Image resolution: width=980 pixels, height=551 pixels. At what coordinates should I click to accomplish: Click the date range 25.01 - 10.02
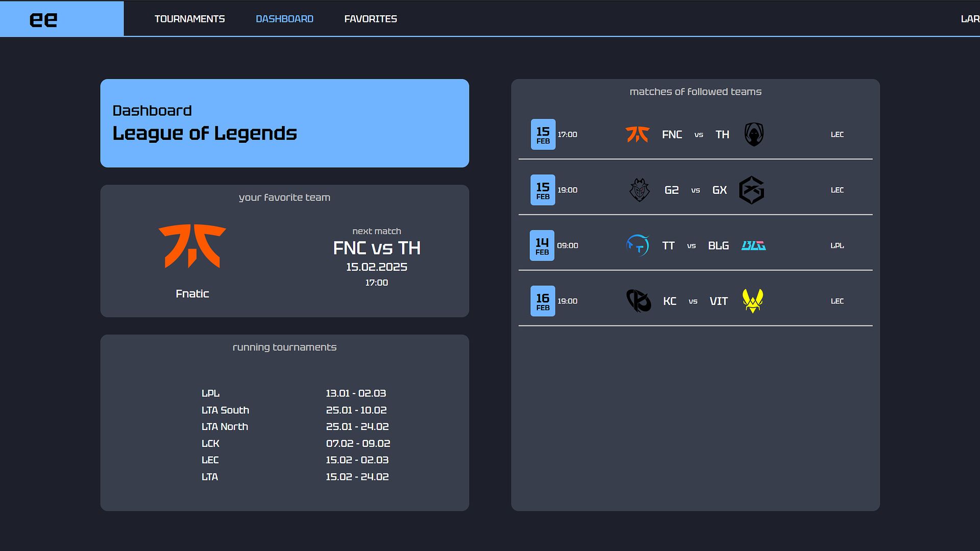coord(356,410)
